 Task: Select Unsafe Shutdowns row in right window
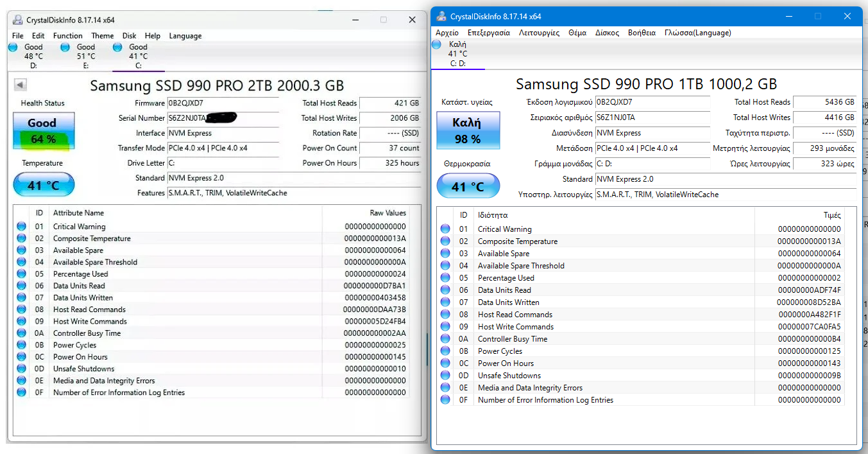click(x=641, y=376)
